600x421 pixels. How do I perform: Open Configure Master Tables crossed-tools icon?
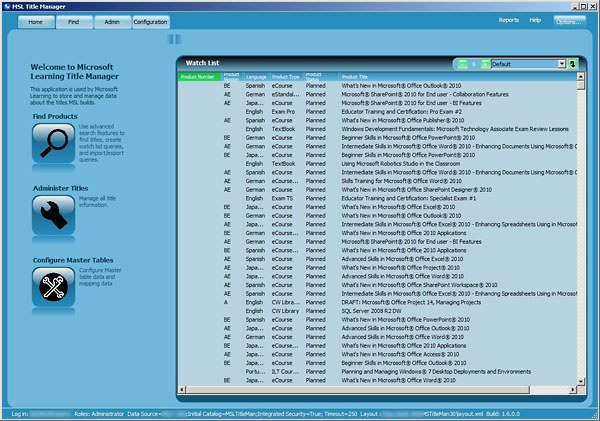54,287
